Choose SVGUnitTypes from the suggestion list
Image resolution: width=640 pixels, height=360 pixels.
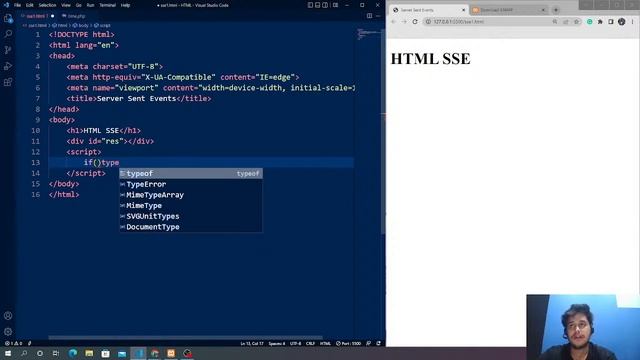(191, 216)
